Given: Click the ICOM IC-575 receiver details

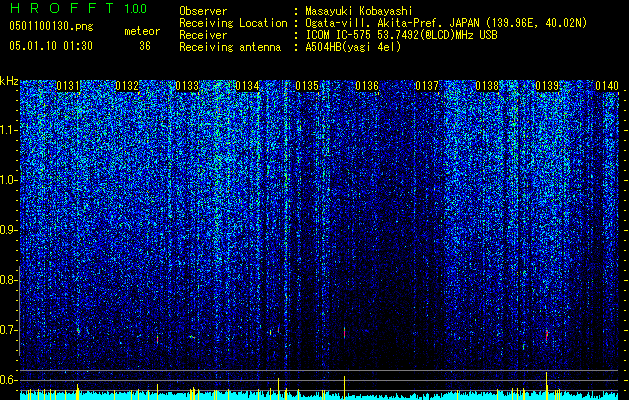Looking at the screenshot, I should (401, 35).
